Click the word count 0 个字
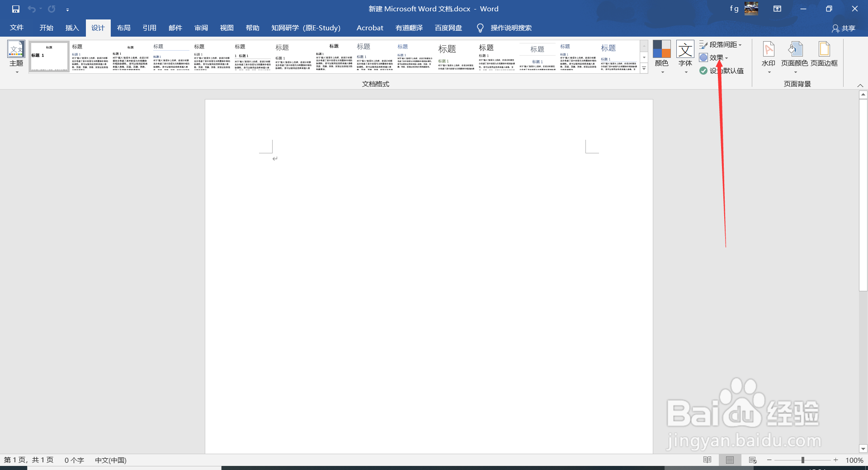 click(74, 460)
